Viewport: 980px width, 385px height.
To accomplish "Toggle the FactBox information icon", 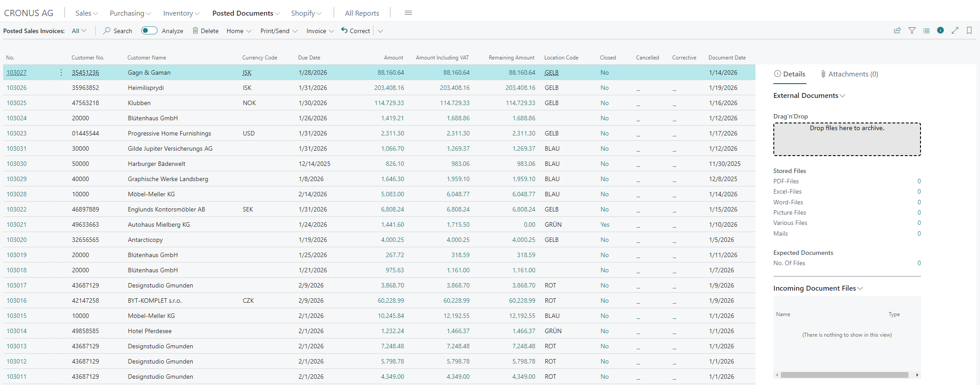I will (940, 30).
